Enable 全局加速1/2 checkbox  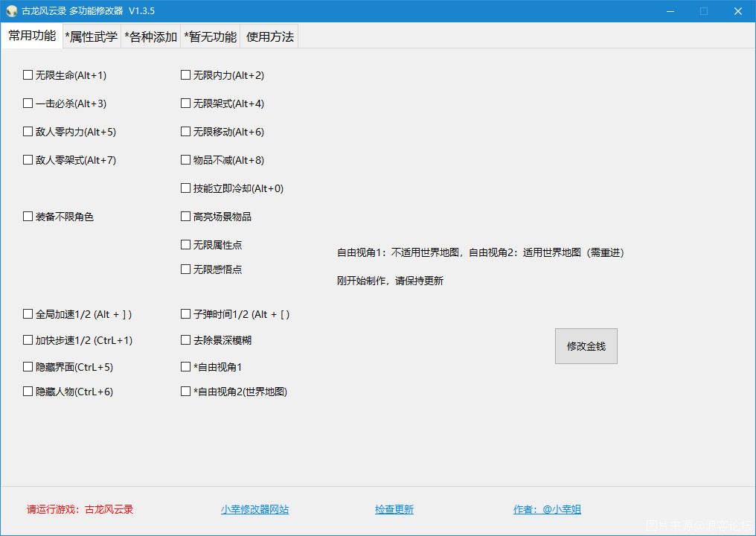[28, 314]
